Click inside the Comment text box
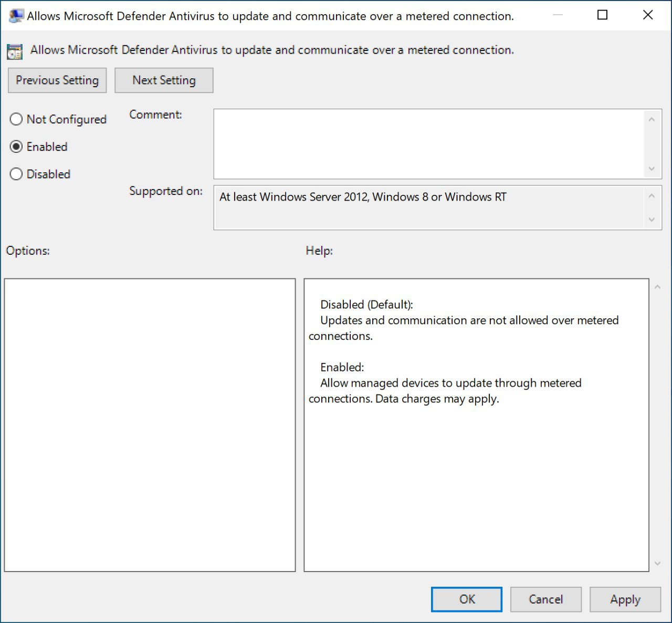Viewport: 672px width, 623px height. coord(428,144)
